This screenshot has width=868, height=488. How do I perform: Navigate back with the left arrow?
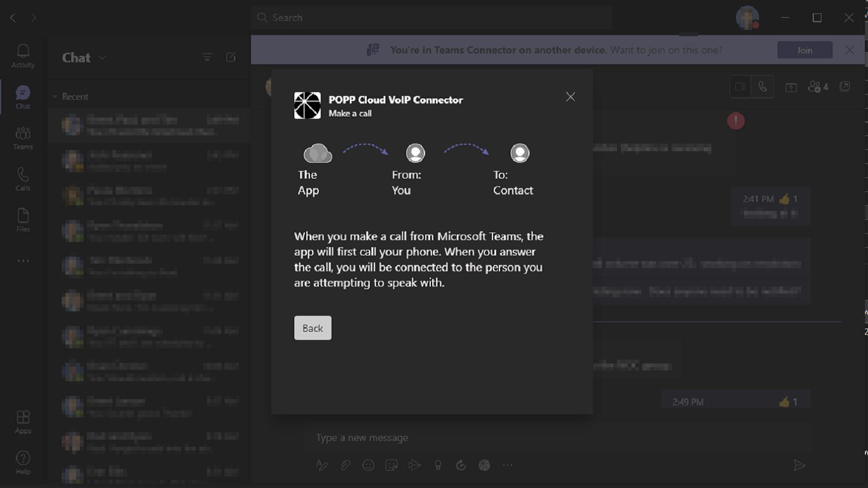point(13,18)
